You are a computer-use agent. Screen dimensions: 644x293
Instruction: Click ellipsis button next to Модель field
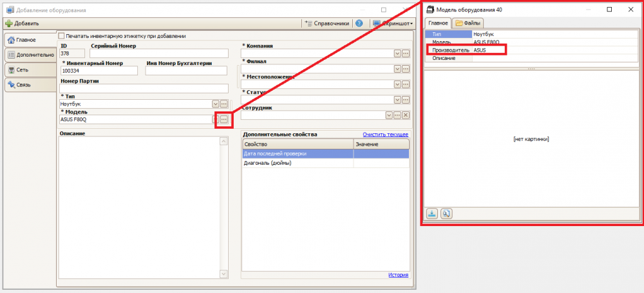[x=224, y=119]
